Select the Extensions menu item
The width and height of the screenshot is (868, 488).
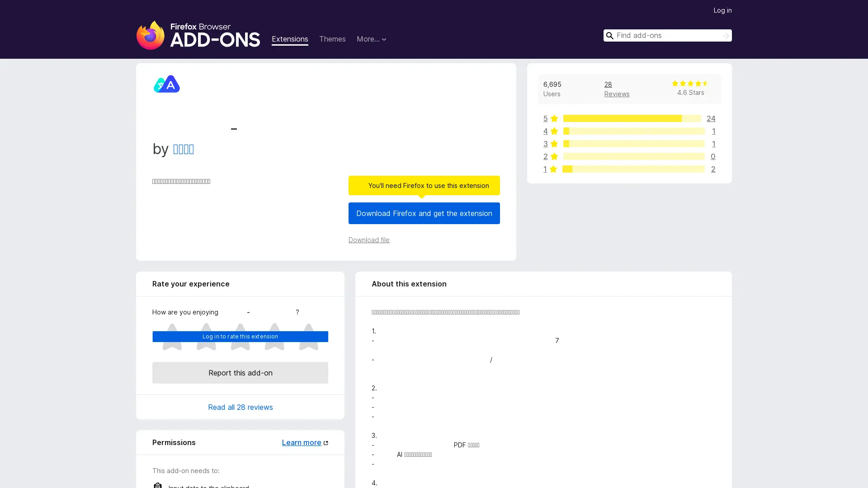point(290,39)
